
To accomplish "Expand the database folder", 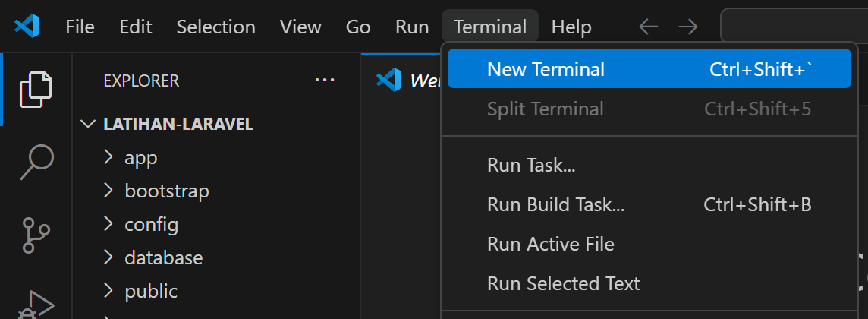I will [163, 257].
